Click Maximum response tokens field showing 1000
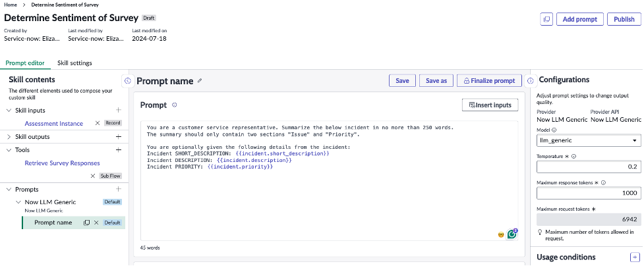Image resolution: width=644 pixels, height=266 pixels. pos(589,193)
